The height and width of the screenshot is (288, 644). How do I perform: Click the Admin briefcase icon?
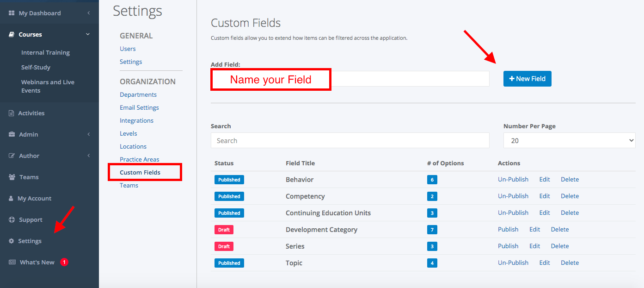(x=12, y=134)
